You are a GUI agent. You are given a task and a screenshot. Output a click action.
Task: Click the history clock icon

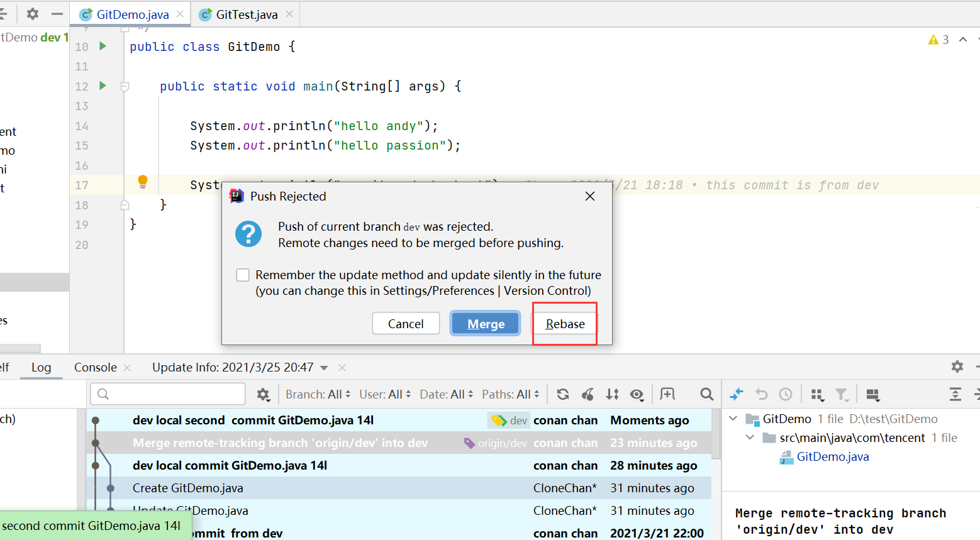(x=786, y=394)
